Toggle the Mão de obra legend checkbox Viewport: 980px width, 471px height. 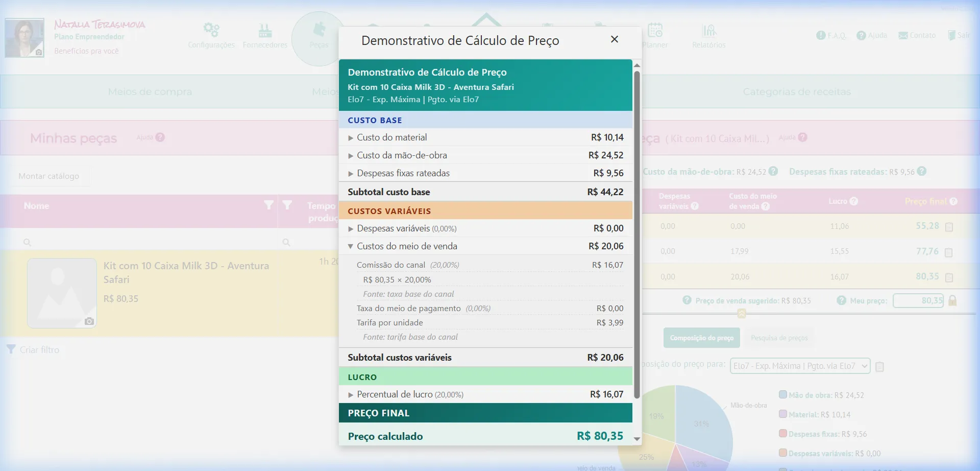click(782, 394)
